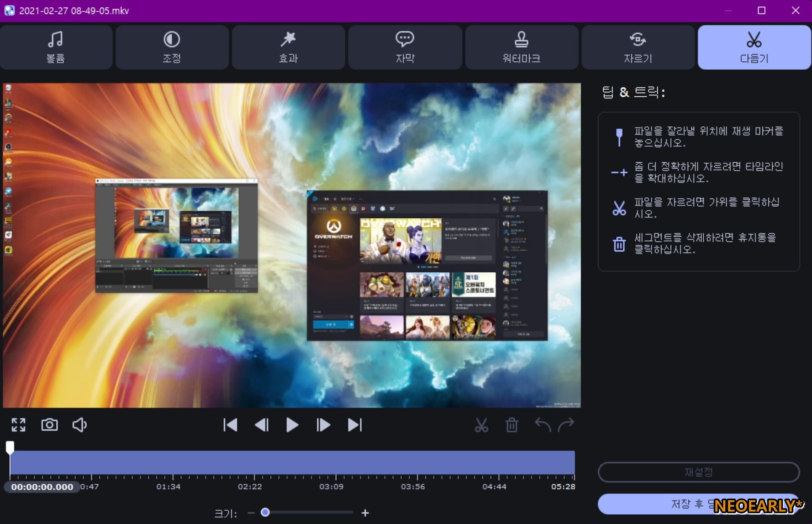This screenshot has width=812, height=524.
Task: Click the 재설정 (Reset) button
Action: click(x=698, y=472)
